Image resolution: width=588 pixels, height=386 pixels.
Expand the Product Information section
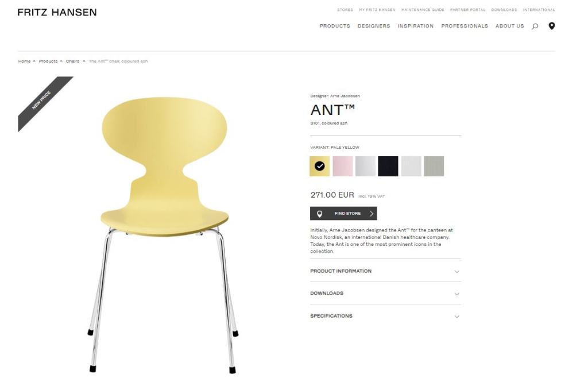pos(385,271)
